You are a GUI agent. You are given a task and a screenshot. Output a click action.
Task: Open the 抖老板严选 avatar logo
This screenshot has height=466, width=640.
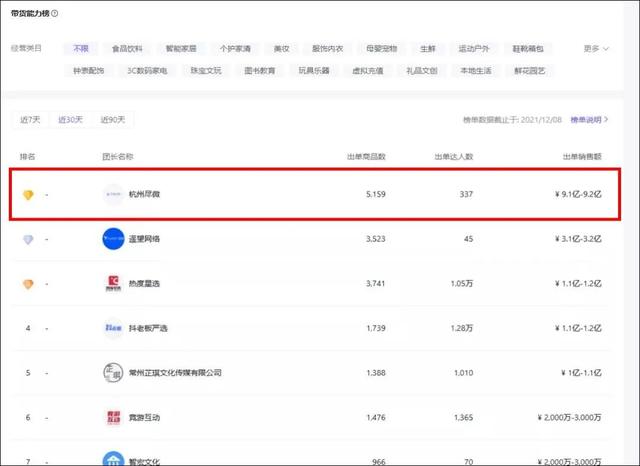(113, 328)
